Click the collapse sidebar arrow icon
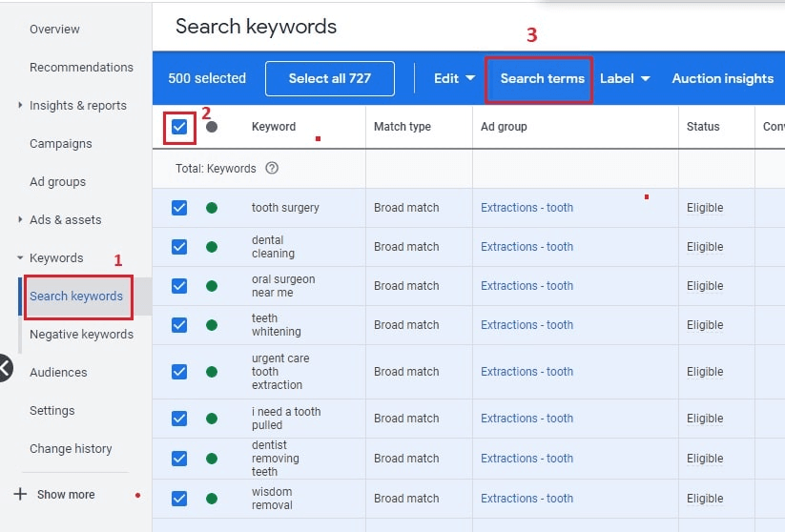Screen dimensions: 785x532 tap(5, 367)
